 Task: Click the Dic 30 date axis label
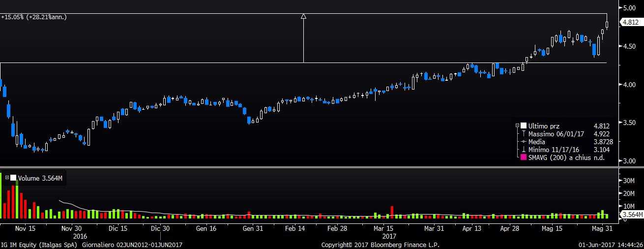[160, 228]
